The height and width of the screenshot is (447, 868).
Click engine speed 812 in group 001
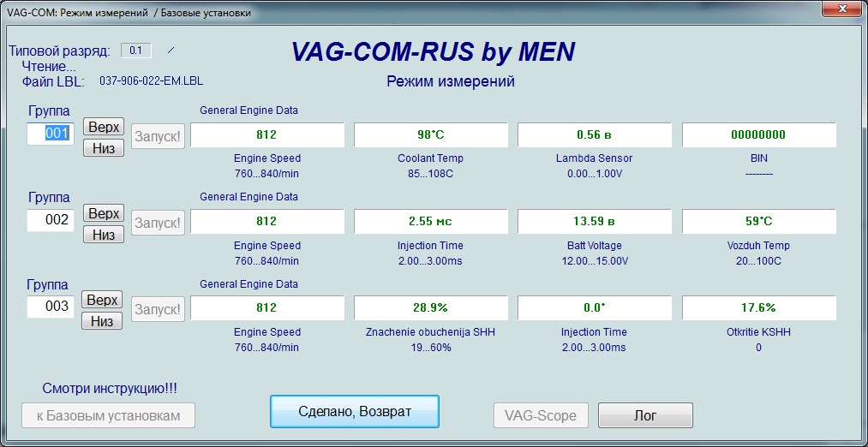266,135
